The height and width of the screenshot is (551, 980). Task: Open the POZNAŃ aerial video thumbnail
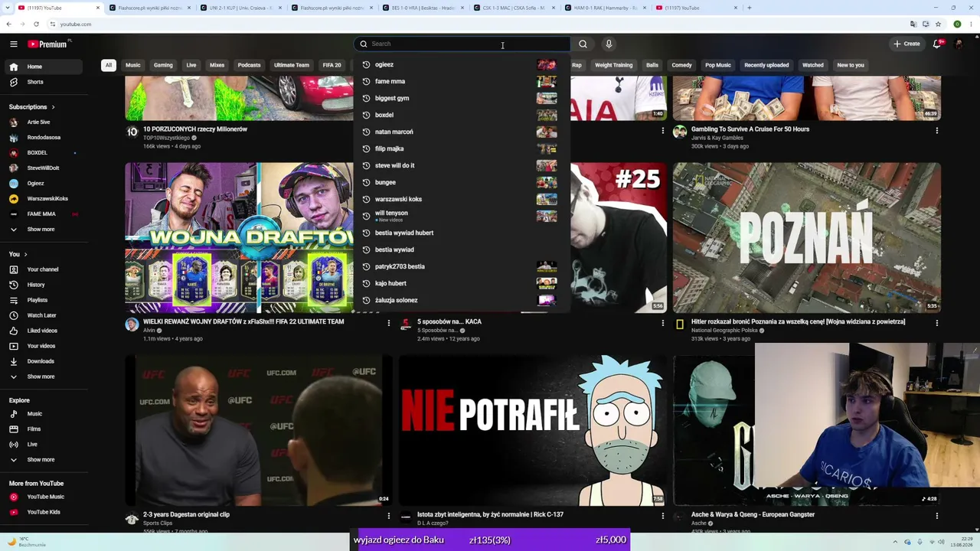(807, 237)
